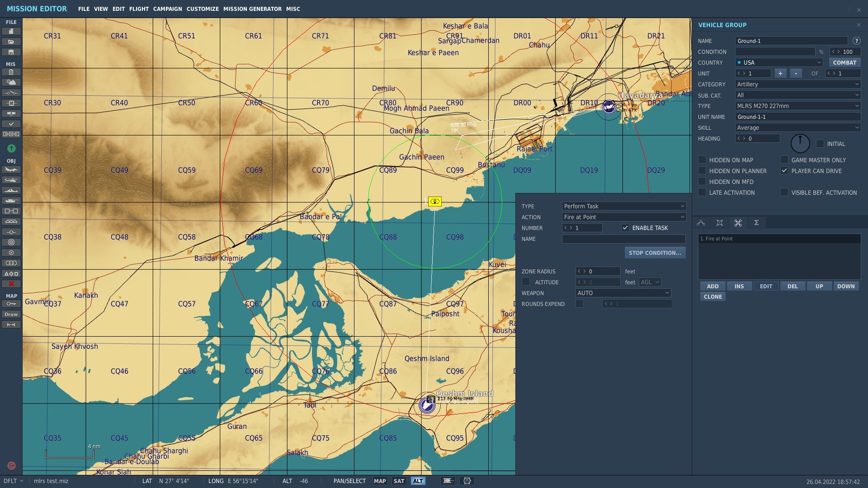868x488 pixels.
Task: Click the CLONE task button
Action: point(712,296)
